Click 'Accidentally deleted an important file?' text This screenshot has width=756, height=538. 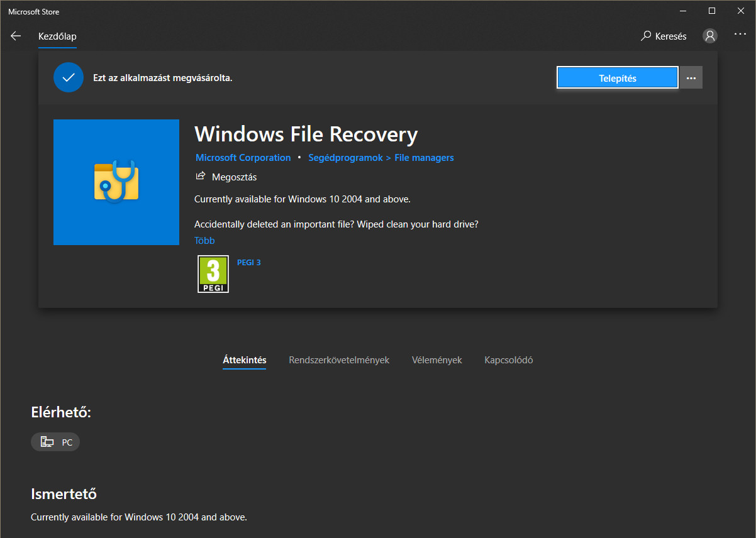274,224
